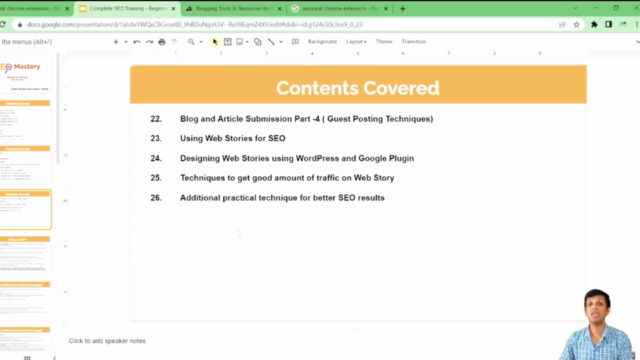Screen dimensions: 640x360
Task: Close the Complete SEO Training tab
Action: (173, 9)
